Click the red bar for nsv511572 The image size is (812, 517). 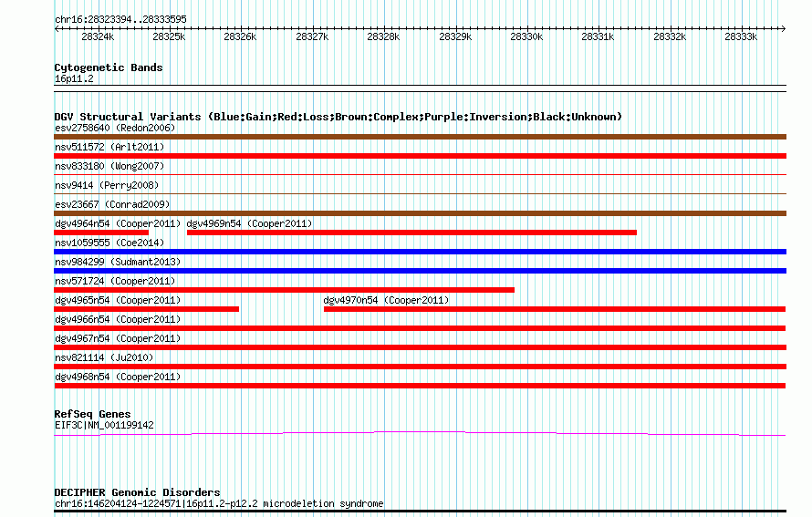(420, 156)
